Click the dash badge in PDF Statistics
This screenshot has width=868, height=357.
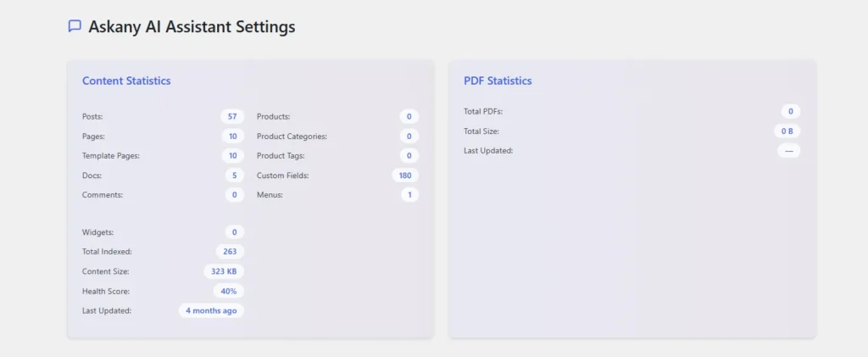coord(789,151)
